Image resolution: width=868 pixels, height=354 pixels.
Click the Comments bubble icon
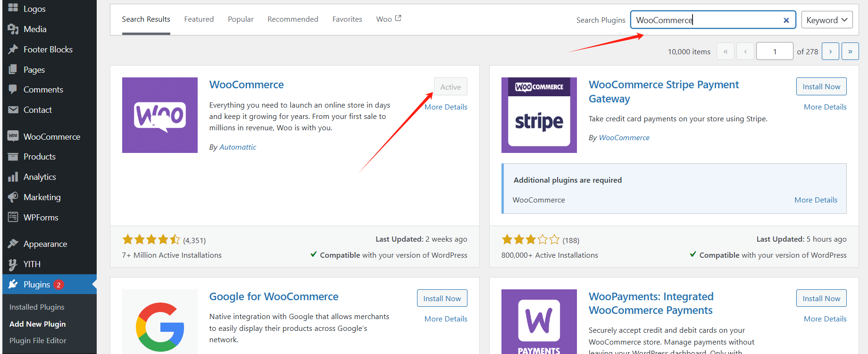point(13,89)
